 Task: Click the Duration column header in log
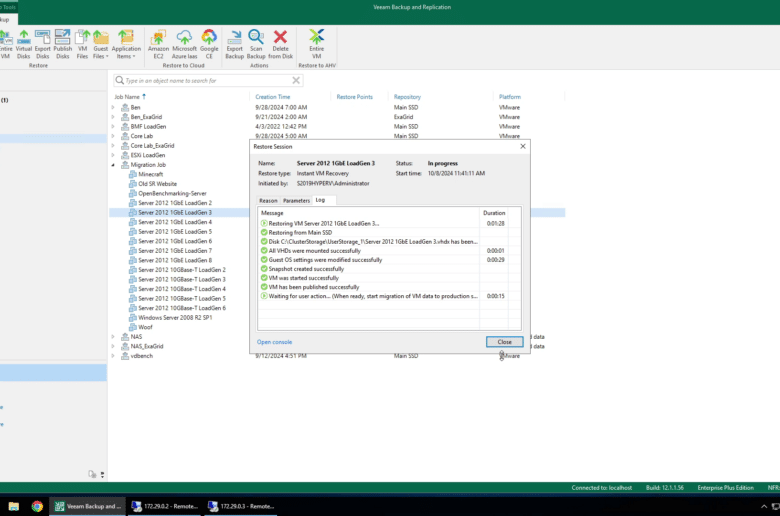coord(494,213)
